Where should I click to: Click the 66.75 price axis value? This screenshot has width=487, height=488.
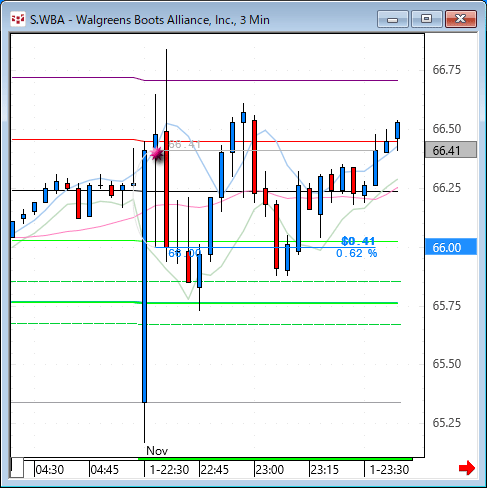click(x=447, y=70)
